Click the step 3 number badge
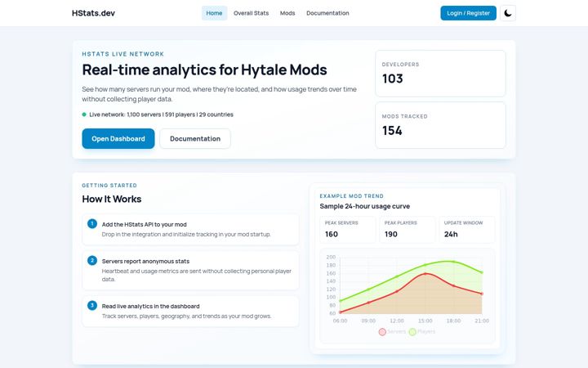The height and width of the screenshot is (368, 588). tap(92, 306)
